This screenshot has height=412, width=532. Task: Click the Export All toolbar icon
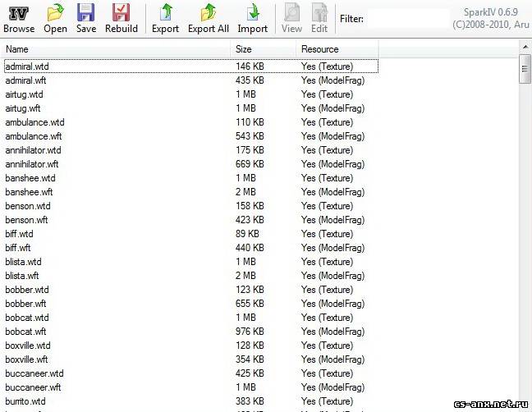pyautogui.click(x=209, y=19)
